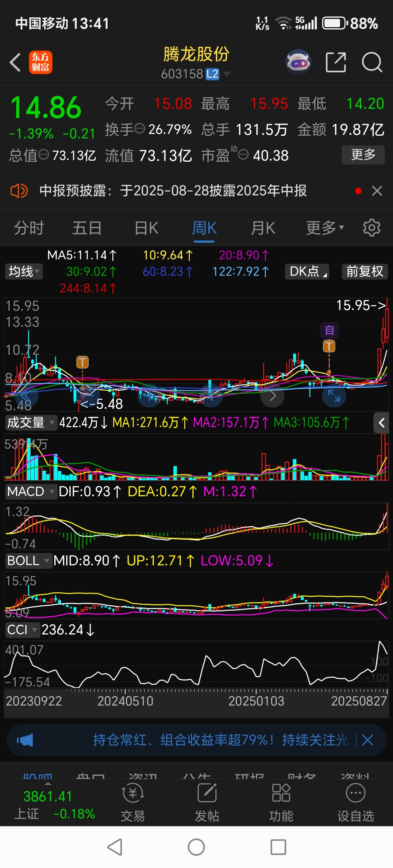Expand chart to fullscreen icon
Screen dimensions: 393x868
(334, 395)
